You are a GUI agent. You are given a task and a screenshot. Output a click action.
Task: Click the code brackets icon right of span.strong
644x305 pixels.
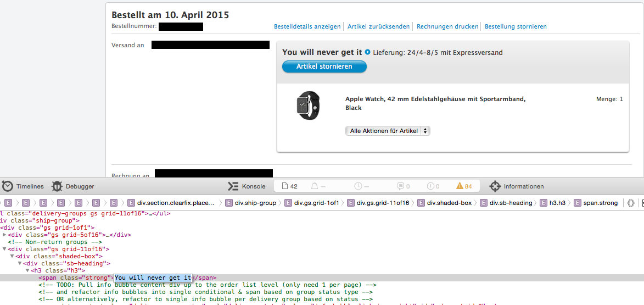point(631,203)
